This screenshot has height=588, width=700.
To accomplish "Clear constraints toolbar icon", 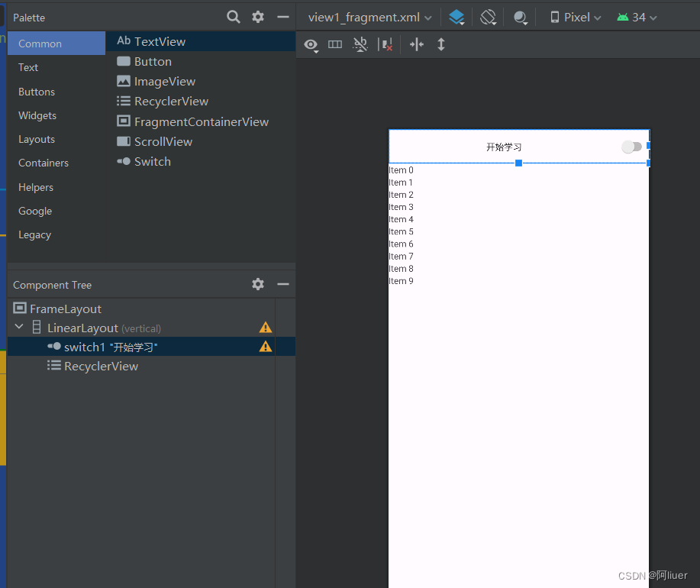I will [x=385, y=44].
